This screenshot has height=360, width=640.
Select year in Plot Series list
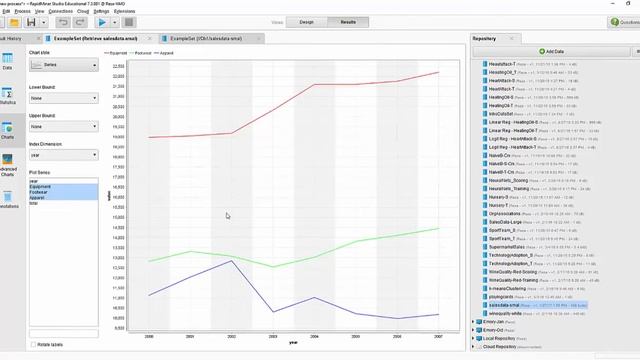click(63, 181)
